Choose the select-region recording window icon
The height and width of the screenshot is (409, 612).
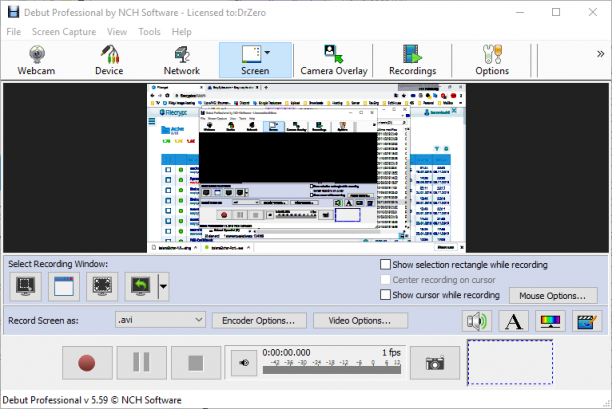tap(26, 287)
